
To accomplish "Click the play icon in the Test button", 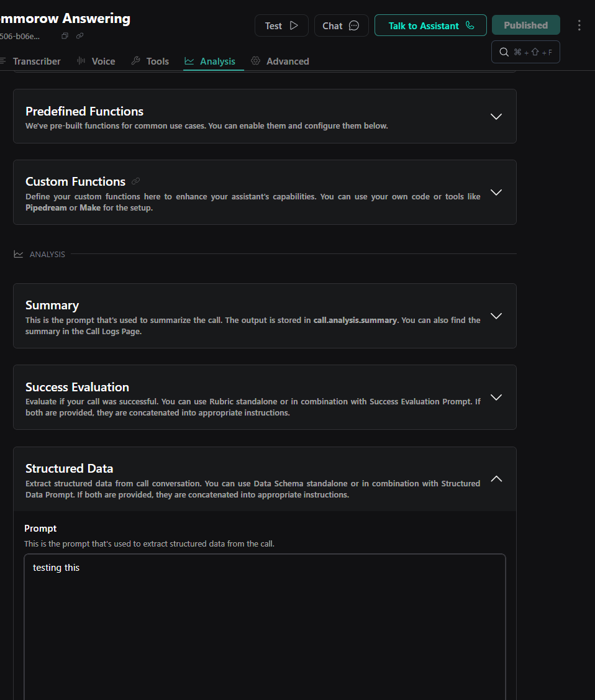I will click(294, 25).
